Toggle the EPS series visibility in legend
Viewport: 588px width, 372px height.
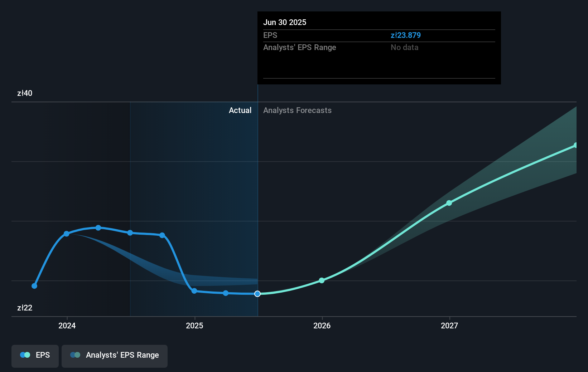pos(35,355)
